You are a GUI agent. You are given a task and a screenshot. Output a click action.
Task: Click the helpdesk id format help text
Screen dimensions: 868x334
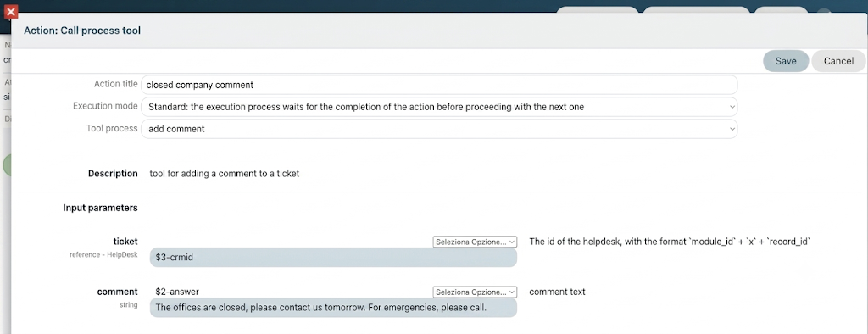670,242
